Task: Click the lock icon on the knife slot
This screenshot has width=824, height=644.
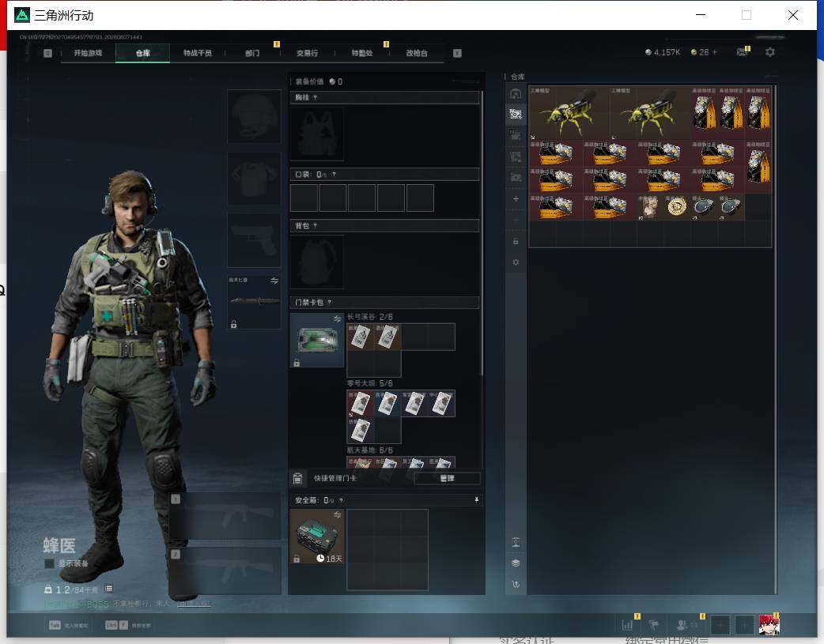Action: pos(234,324)
